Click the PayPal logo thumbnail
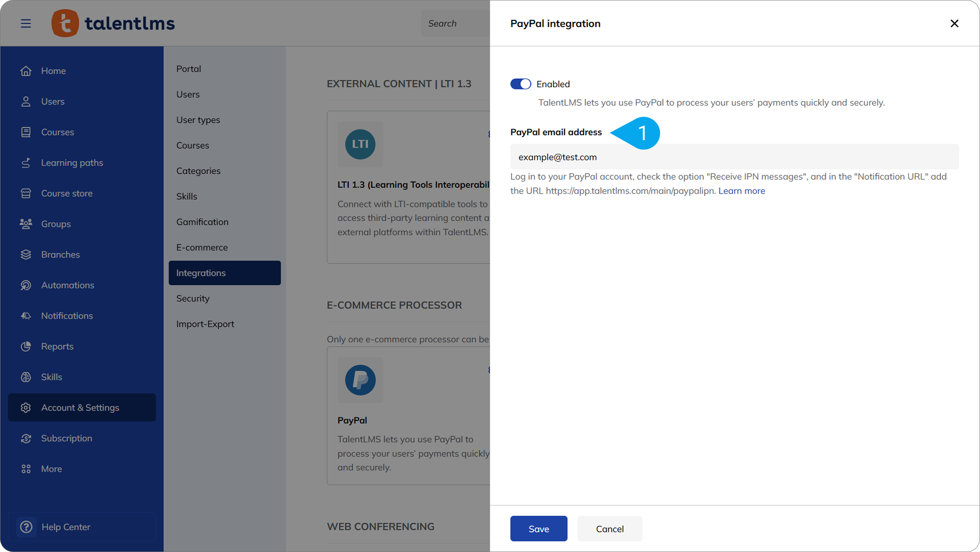Viewport: 980px width, 552px height. [x=360, y=380]
